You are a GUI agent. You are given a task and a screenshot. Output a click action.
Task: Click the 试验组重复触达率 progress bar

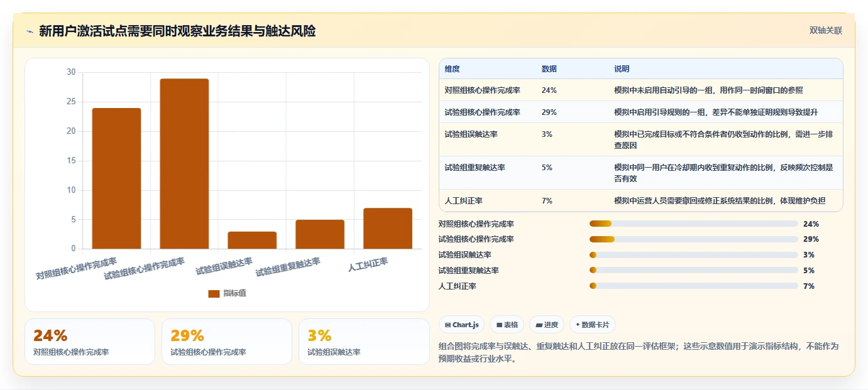[693, 270]
